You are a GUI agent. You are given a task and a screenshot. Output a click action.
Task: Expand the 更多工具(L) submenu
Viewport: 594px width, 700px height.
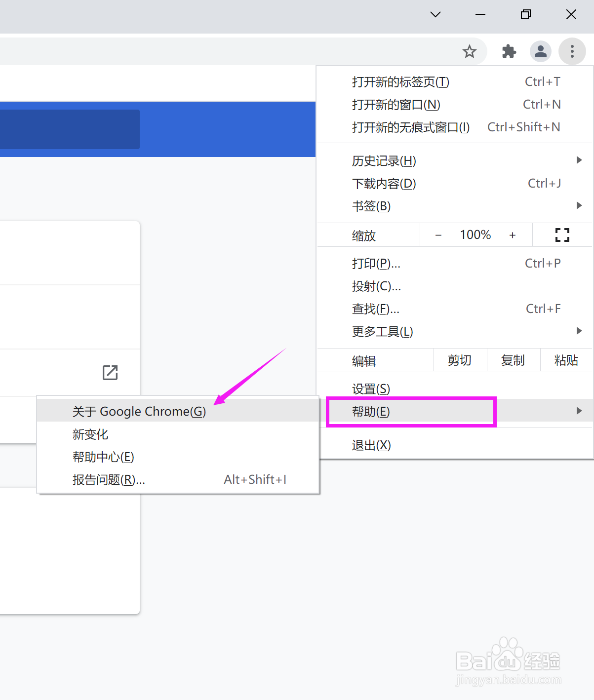coord(455,332)
